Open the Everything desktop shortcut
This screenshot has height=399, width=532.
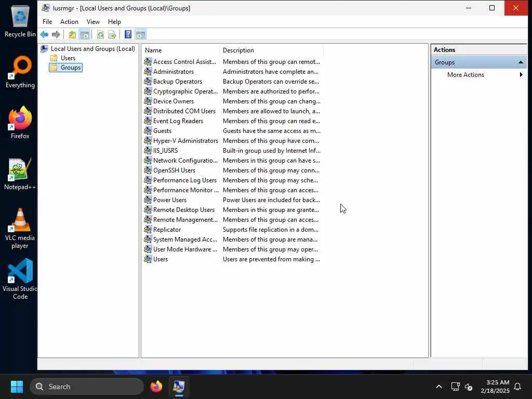20,72
